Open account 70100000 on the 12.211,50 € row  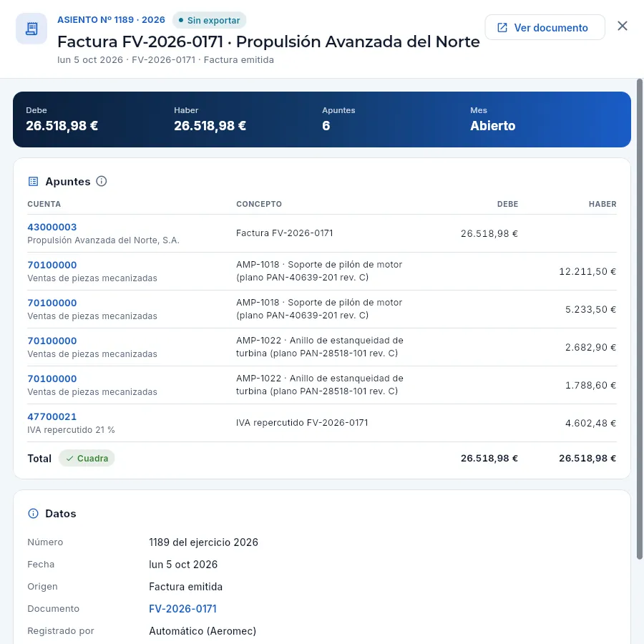(x=52, y=265)
